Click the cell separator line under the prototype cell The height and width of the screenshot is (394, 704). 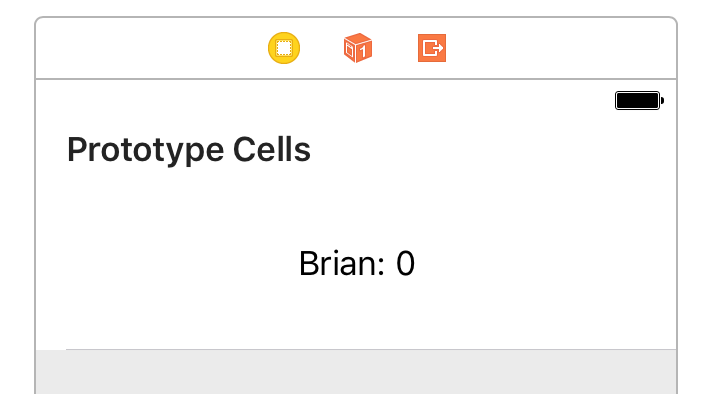pyautogui.click(x=371, y=349)
